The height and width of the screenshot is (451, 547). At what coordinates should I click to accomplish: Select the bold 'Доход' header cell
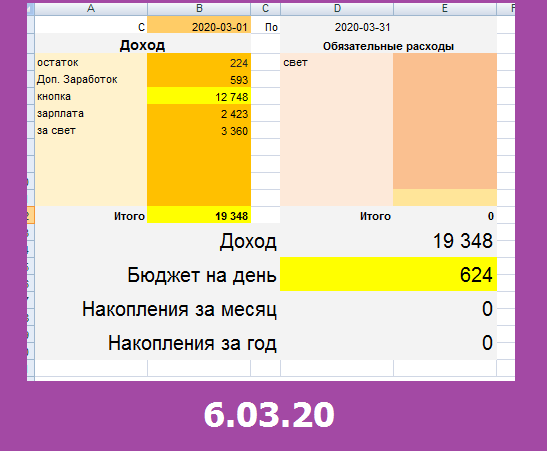142,45
